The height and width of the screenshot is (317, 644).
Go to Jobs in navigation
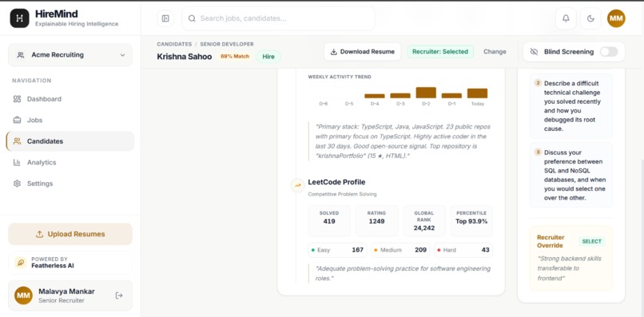[70, 120]
